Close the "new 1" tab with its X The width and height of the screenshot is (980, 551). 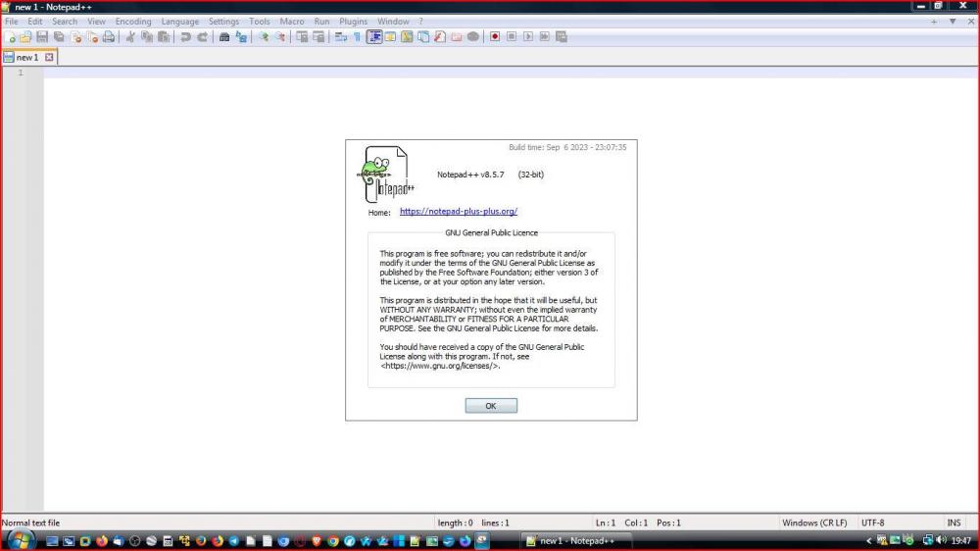click(49, 58)
